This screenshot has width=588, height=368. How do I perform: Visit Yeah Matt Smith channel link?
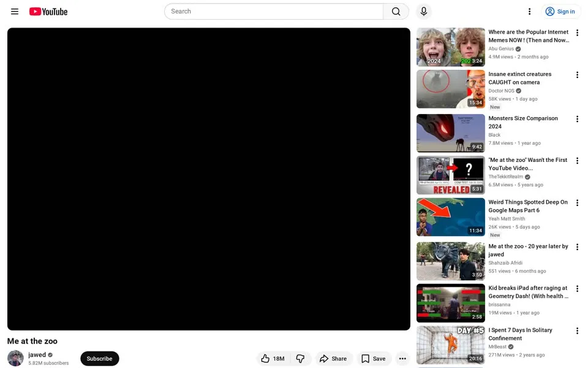[x=507, y=218]
